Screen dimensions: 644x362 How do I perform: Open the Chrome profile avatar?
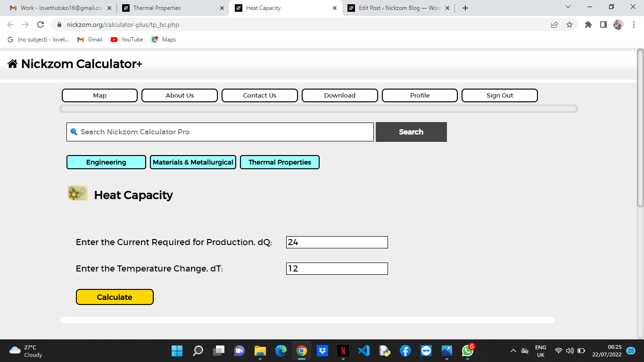618,25
